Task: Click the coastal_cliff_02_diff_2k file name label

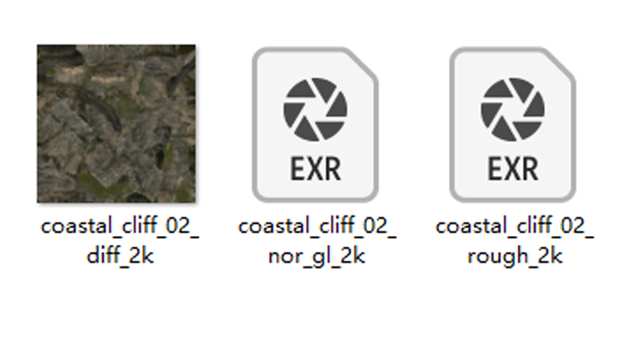Action: [x=120, y=240]
